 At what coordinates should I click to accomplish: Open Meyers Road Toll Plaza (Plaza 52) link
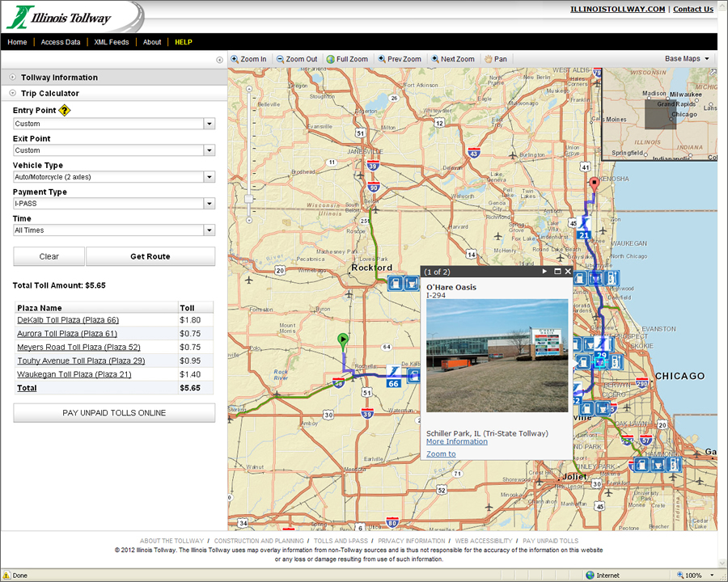pos(78,347)
